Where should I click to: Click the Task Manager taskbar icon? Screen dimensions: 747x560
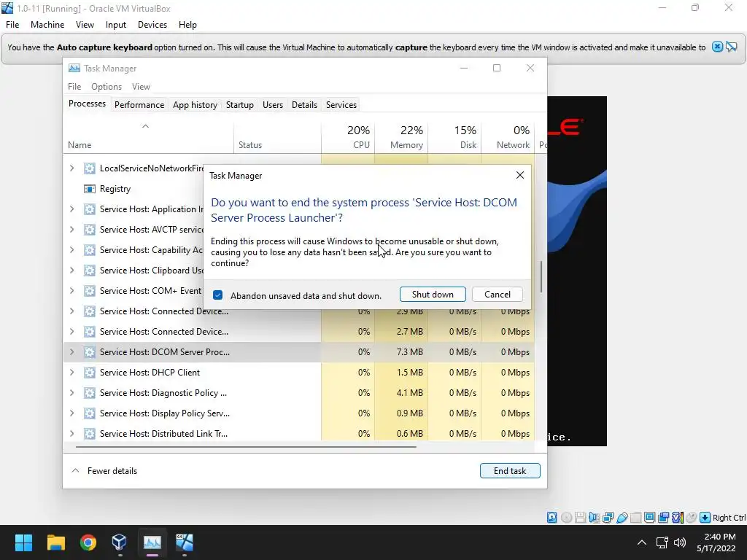click(x=152, y=542)
